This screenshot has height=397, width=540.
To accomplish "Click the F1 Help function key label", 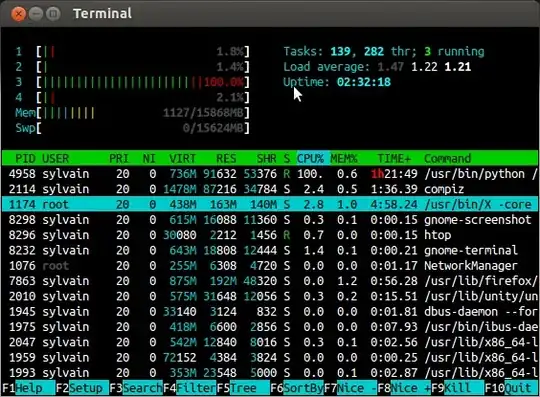I will point(29,388).
